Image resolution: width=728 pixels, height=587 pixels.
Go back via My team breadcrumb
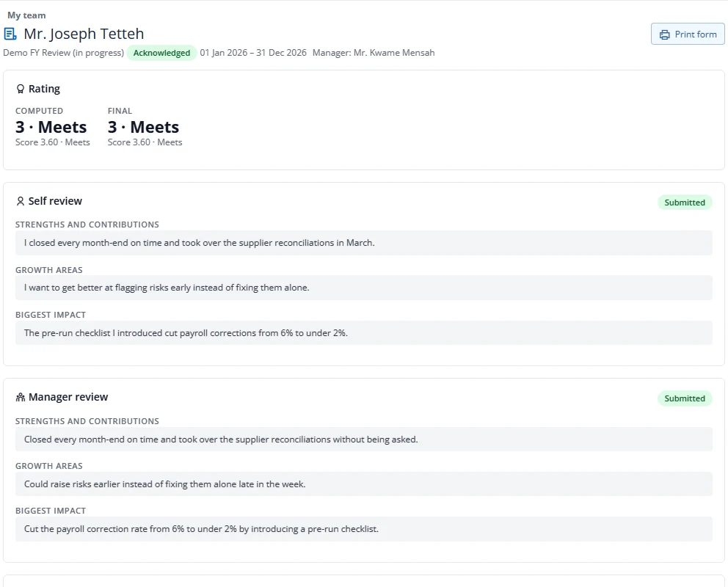(26, 15)
